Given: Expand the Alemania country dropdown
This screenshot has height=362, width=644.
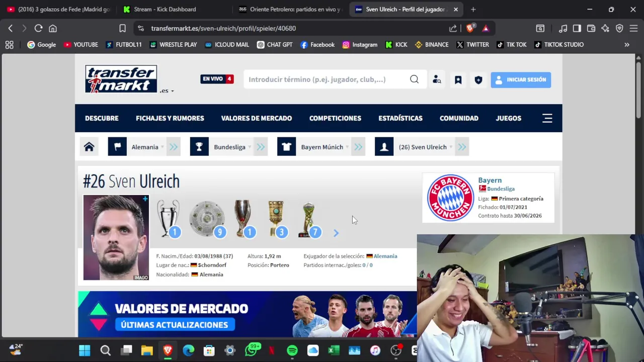Looking at the screenshot, I should coord(147,147).
